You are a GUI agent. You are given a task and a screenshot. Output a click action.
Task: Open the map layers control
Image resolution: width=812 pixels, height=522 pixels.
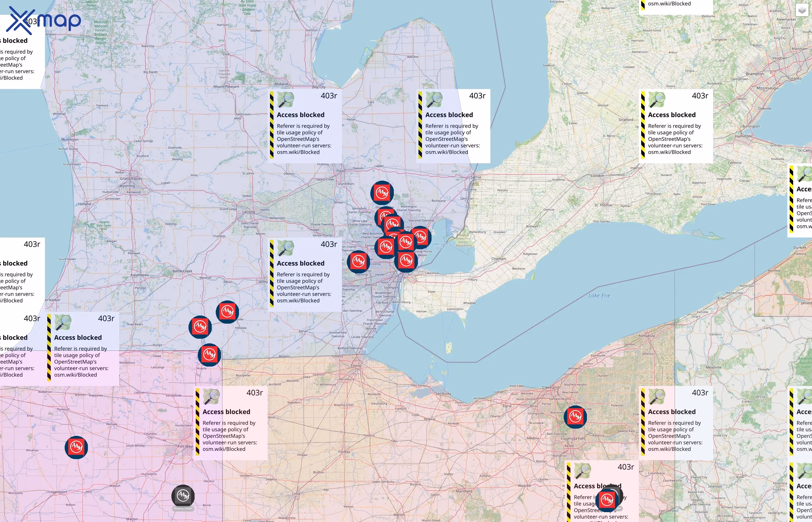[802, 10]
